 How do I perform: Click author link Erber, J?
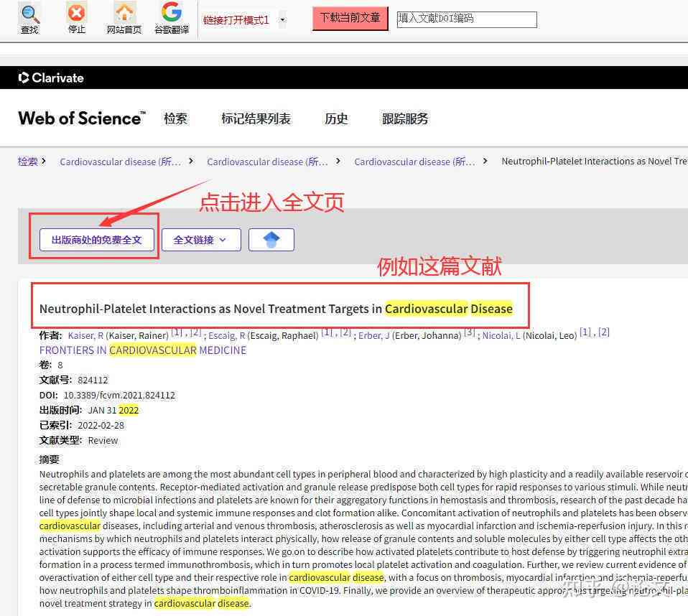pos(374,336)
